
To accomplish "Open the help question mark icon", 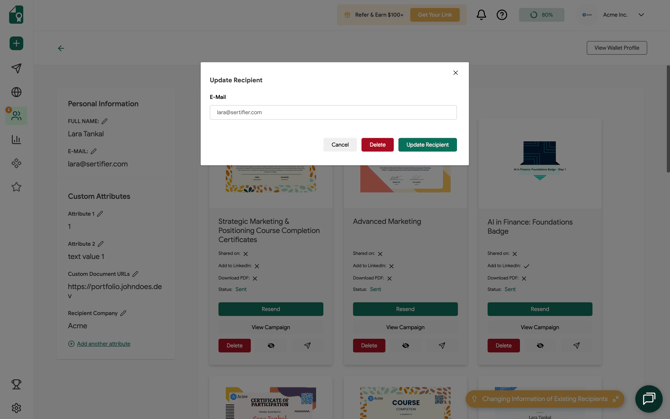I will (502, 15).
